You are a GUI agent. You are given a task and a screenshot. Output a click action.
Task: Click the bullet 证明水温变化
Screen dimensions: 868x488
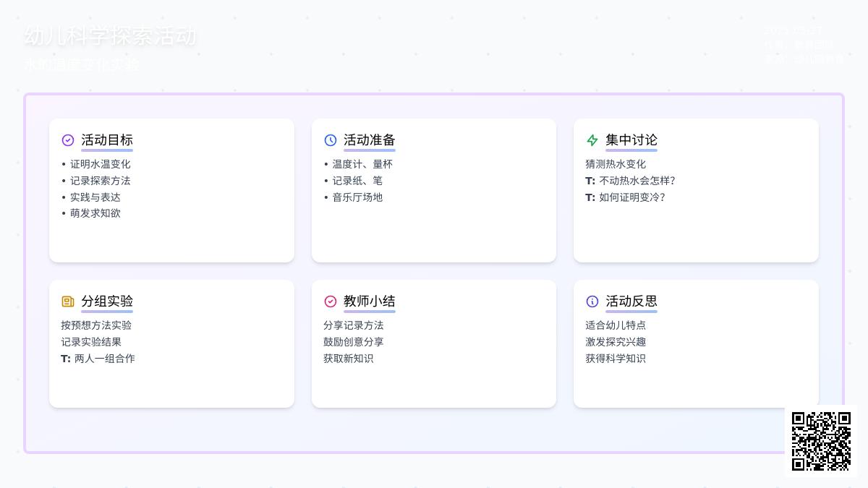[101, 164]
